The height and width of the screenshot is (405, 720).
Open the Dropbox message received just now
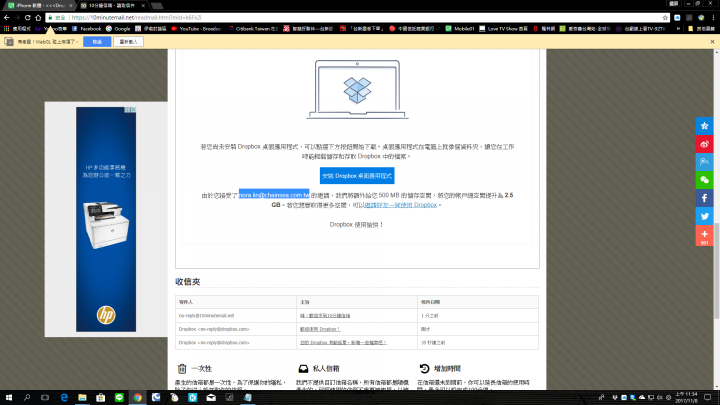(x=320, y=329)
